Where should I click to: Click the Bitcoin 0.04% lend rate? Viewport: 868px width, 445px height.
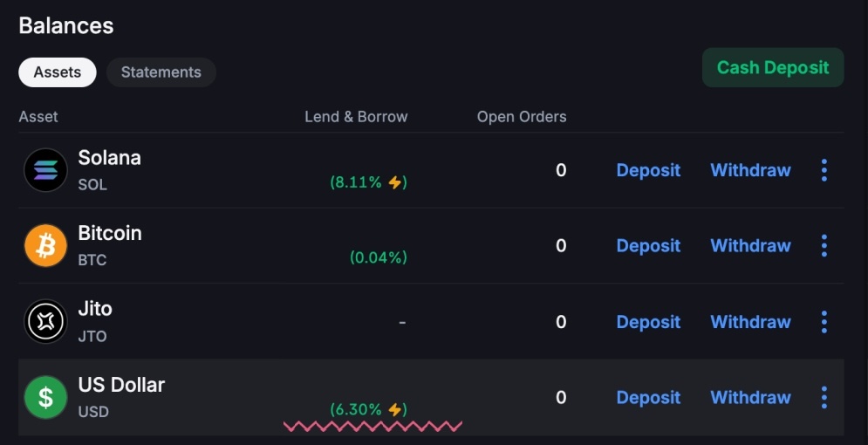pyautogui.click(x=379, y=257)
